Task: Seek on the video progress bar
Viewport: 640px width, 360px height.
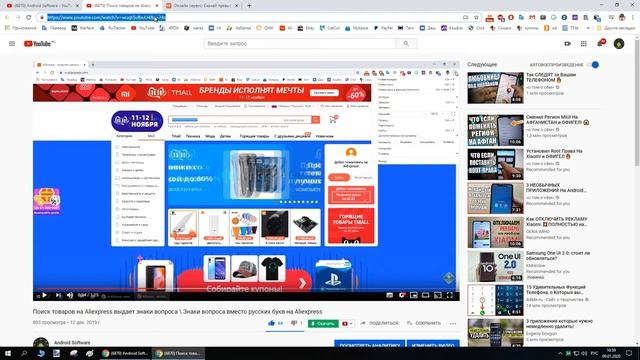Action: pyautogui.click(x=246, y=289)
